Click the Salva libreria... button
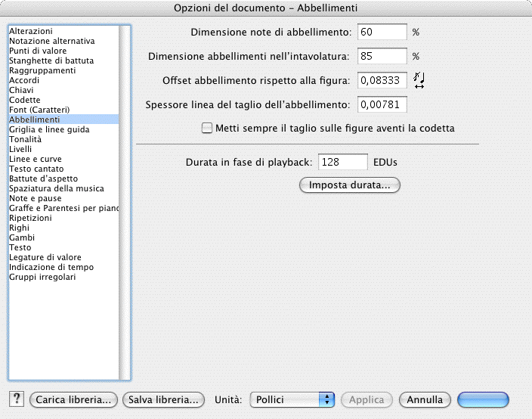The image size is (532, 419). click(x=164, y=399)
